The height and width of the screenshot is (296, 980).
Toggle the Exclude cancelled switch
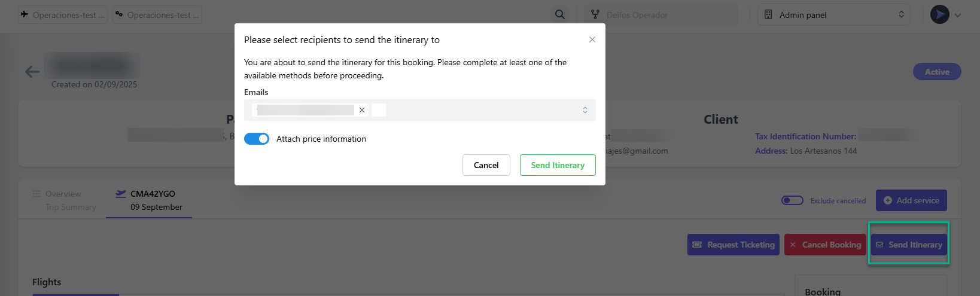coord(792,200)
